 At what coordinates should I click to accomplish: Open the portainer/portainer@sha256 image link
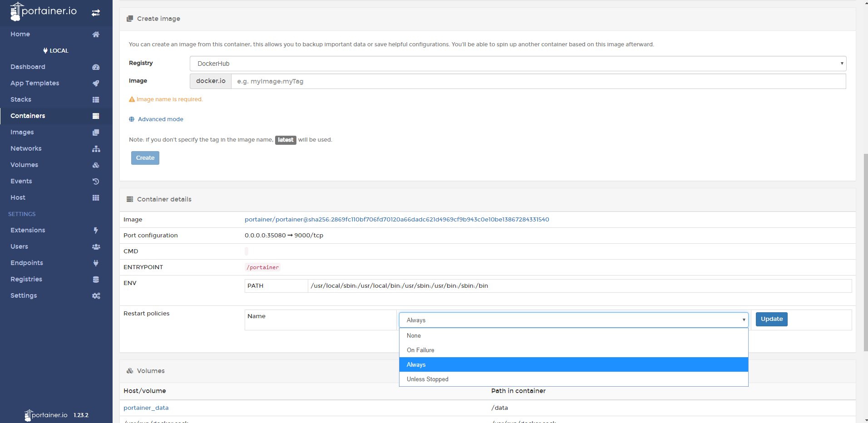click(397, 220)
